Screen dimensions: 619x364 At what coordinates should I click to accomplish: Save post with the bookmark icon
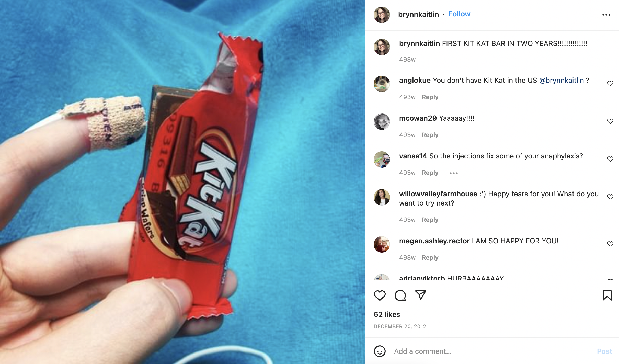tap(607, 295)
